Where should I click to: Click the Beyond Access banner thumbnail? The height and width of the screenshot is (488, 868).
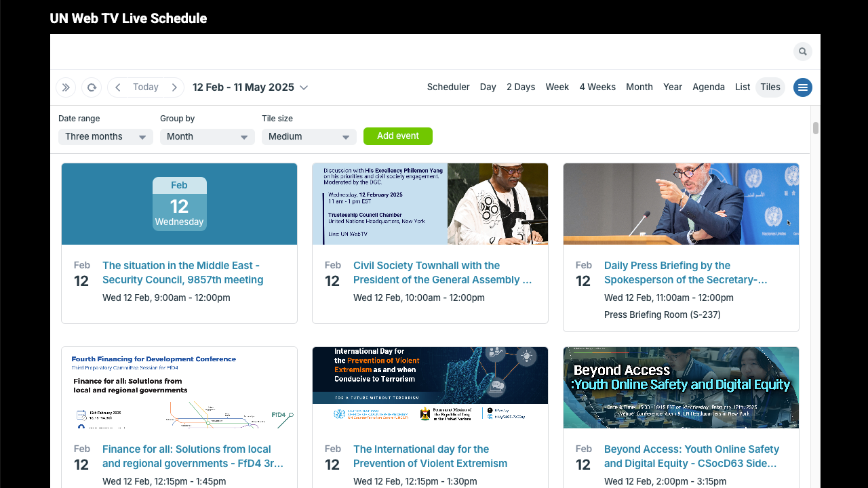point(681,388)
